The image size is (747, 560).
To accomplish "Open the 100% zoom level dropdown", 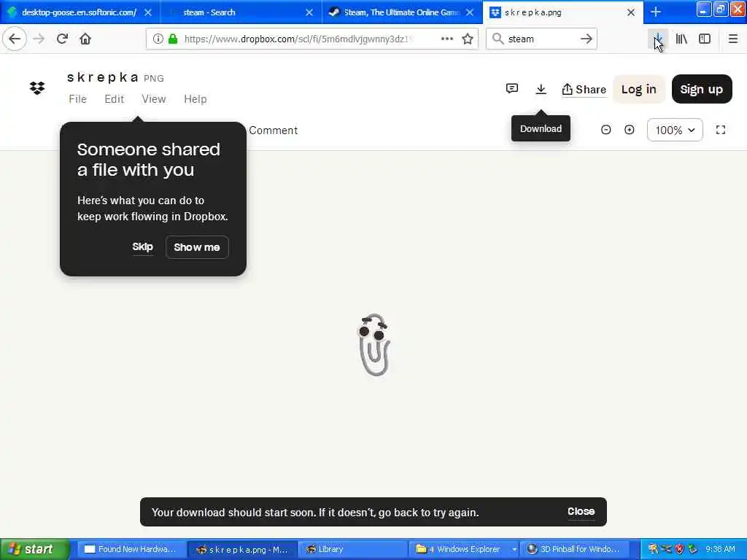I will coord(675,130).
